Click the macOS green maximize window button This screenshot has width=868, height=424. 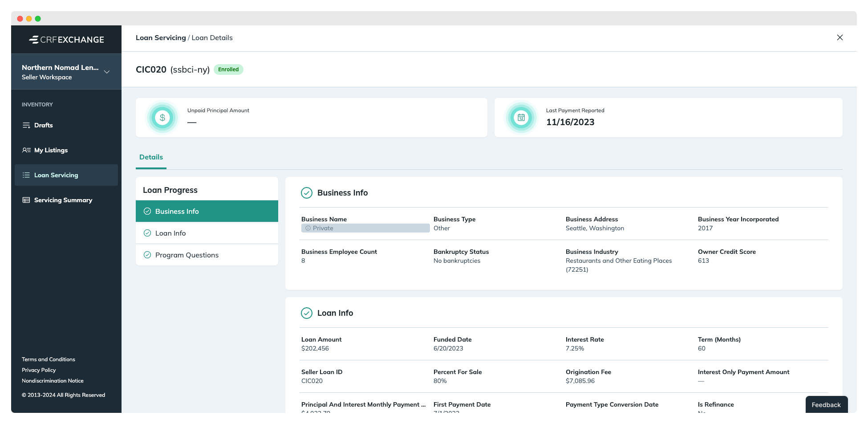tap(38, 19)
